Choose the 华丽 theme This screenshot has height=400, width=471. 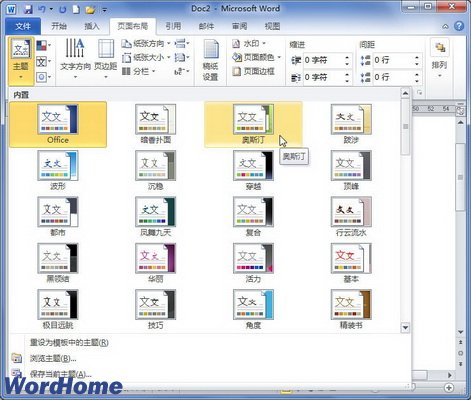point(155,263)
